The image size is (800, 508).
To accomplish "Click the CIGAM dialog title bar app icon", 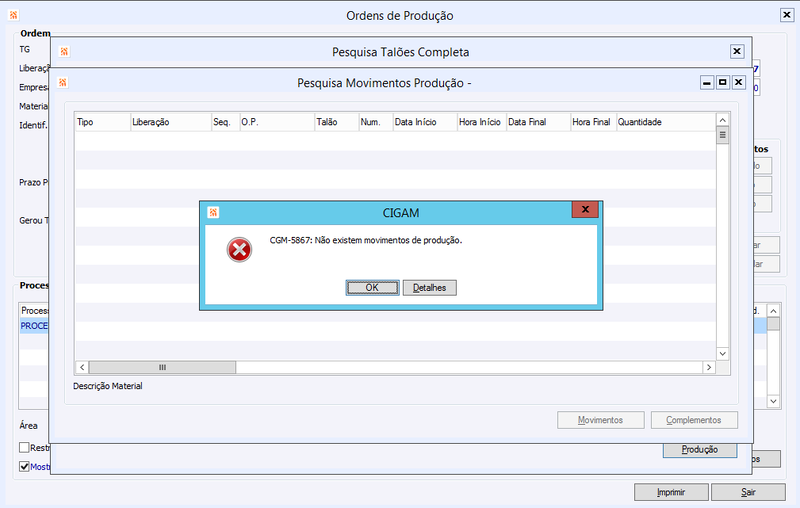I will coord(213,212).
